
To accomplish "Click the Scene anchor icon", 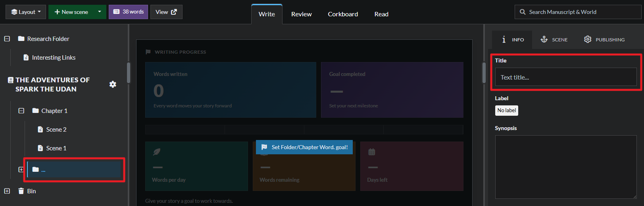I will click(x=544, y=39).
